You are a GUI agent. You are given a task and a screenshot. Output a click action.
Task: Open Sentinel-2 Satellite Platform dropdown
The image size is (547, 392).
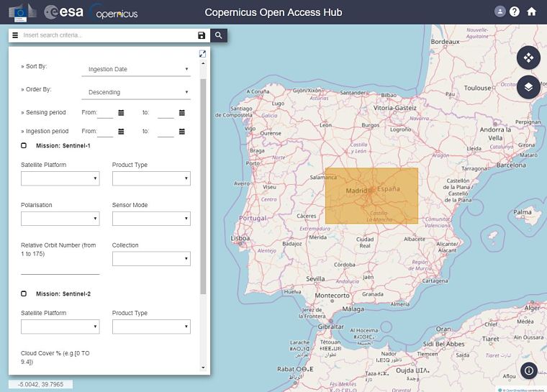pyautogui.click(x=60, y=327)
